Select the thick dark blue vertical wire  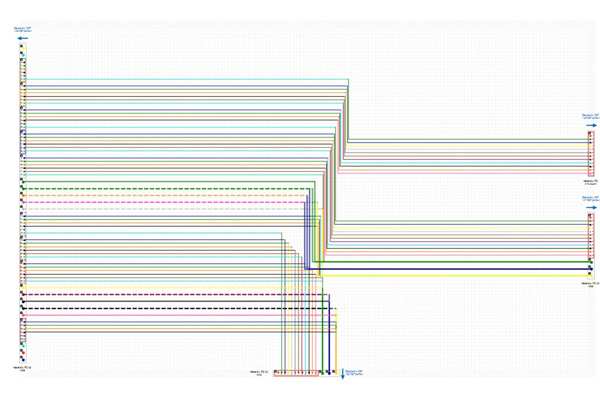(329, 330)
